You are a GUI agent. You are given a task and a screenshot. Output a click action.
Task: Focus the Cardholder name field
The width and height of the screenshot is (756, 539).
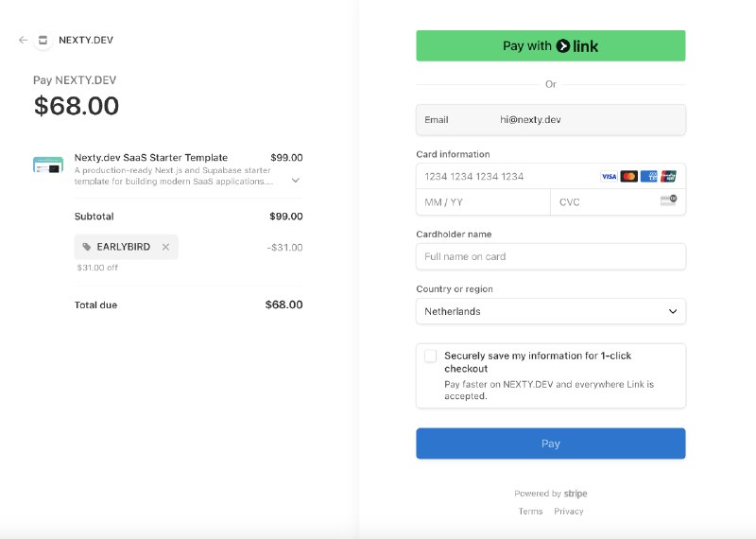pos(551,256)
